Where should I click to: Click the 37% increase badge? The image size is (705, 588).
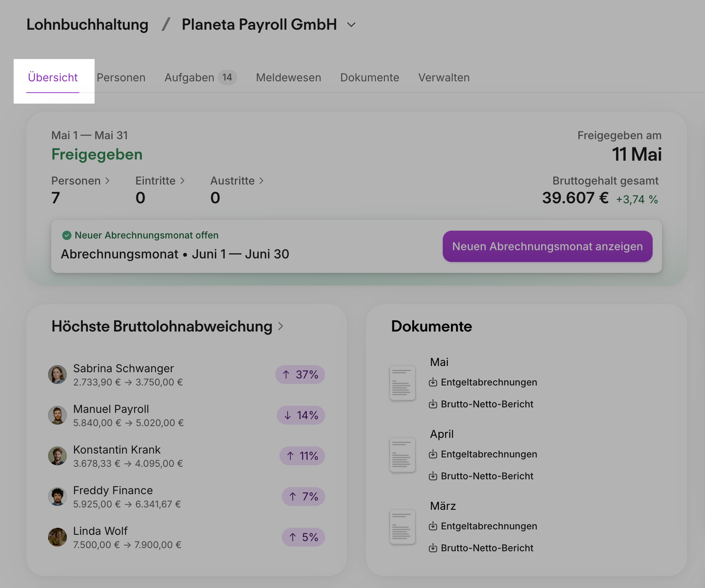coord(300,375)
